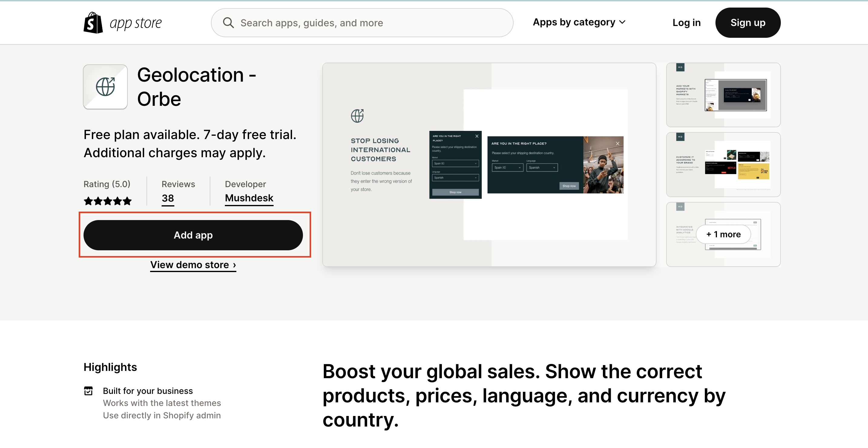Click the Add app button
The image size is (868, 448).
tap(193, 235)
